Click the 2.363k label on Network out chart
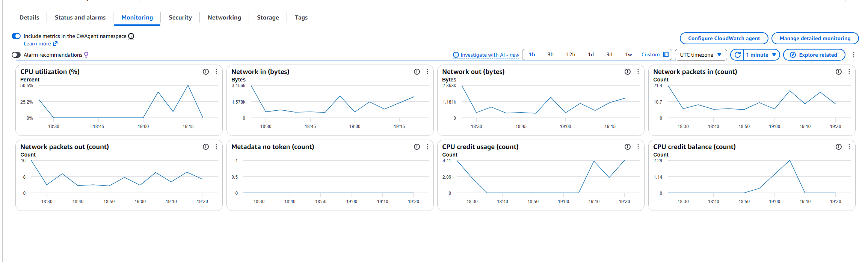The height and width of the screenshot is (262, 868). point(449,86)
